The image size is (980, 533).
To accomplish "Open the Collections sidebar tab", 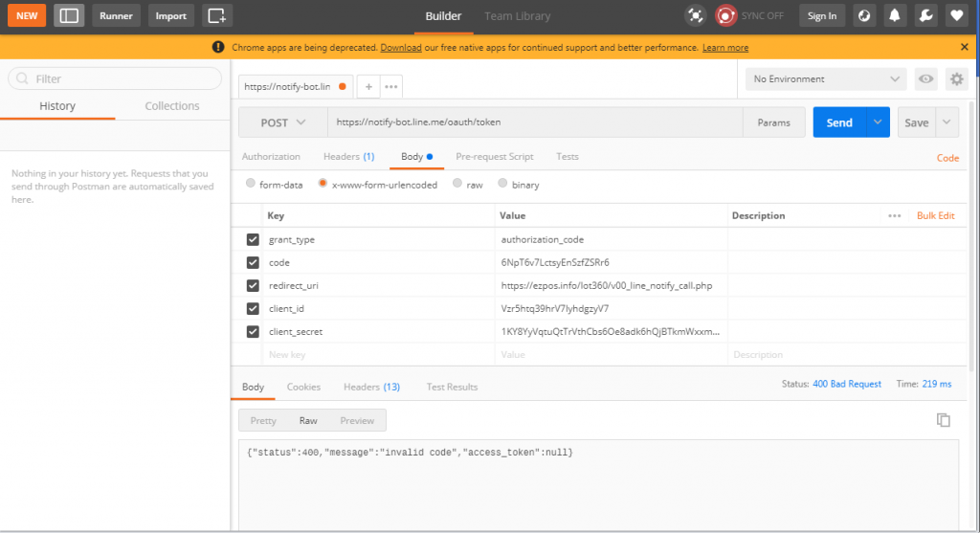I will click(x=172, y=106).
